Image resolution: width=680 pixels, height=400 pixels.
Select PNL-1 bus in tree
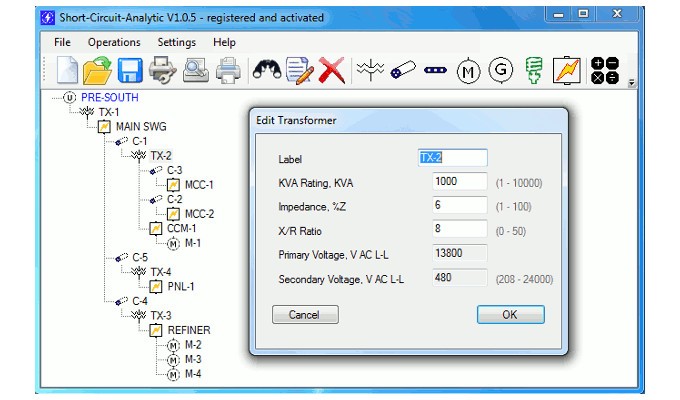point(181,287)
